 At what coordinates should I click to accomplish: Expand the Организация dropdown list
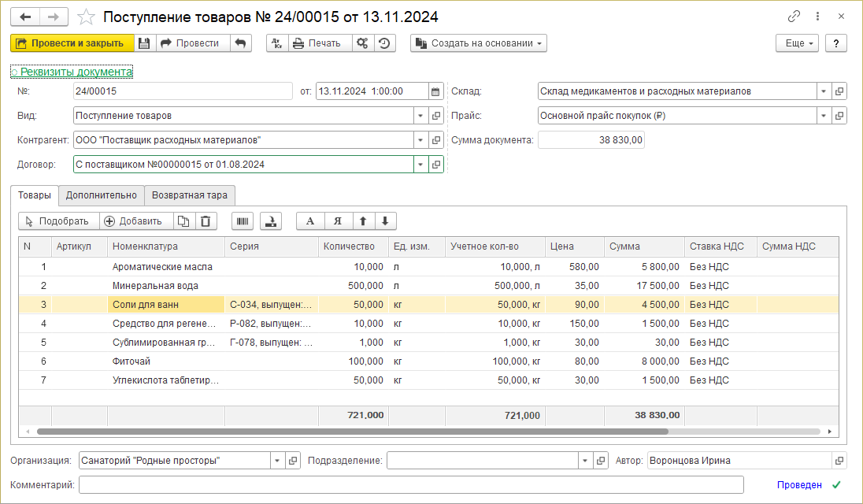point(277,461)
